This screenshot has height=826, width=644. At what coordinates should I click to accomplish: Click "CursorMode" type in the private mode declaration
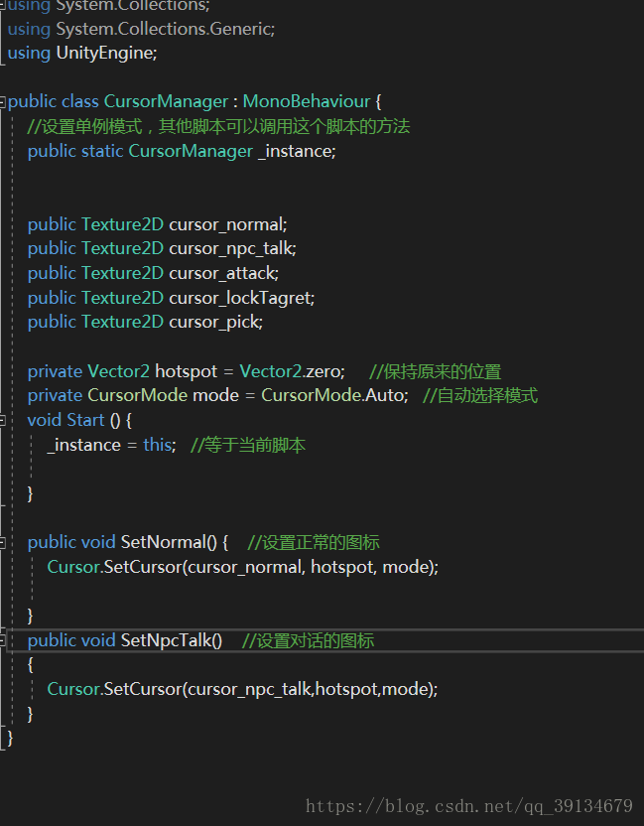point(138,395)
